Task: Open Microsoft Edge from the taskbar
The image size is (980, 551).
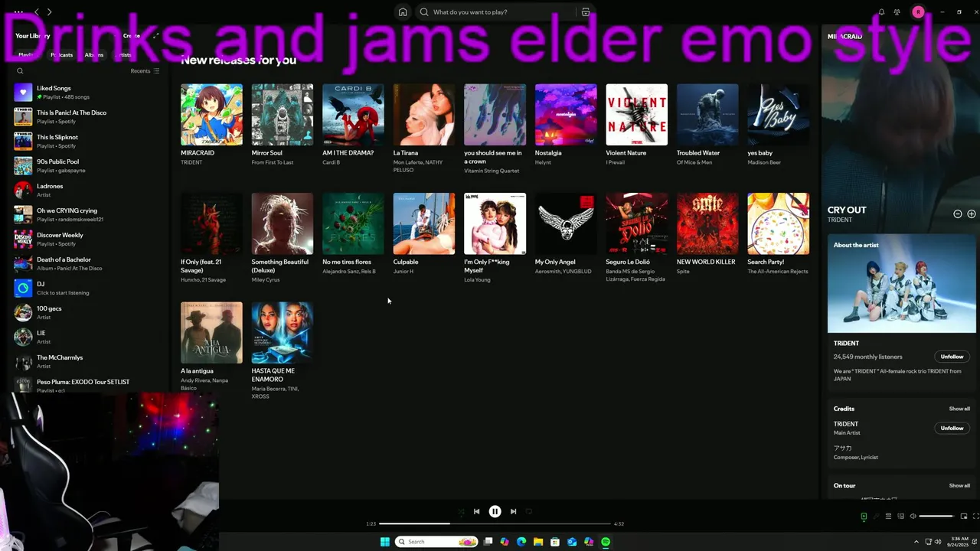Action: click(521, 542)
